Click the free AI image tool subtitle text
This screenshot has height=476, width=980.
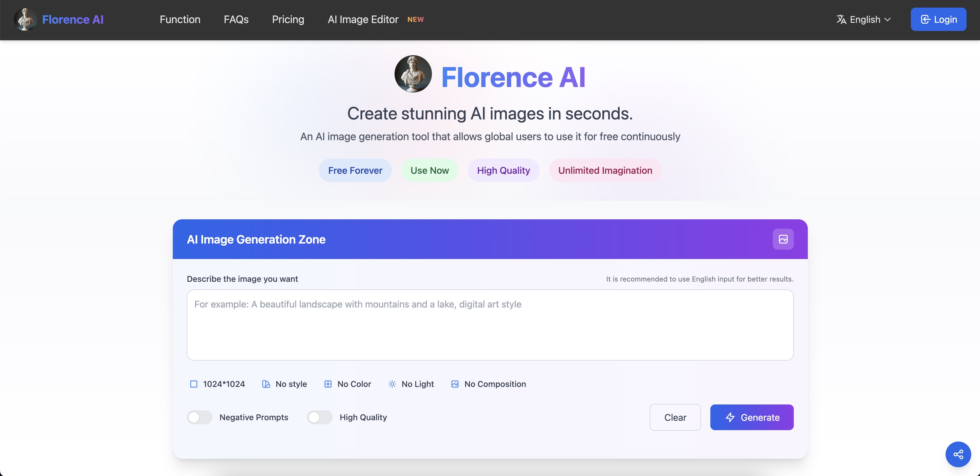(490, 136)
